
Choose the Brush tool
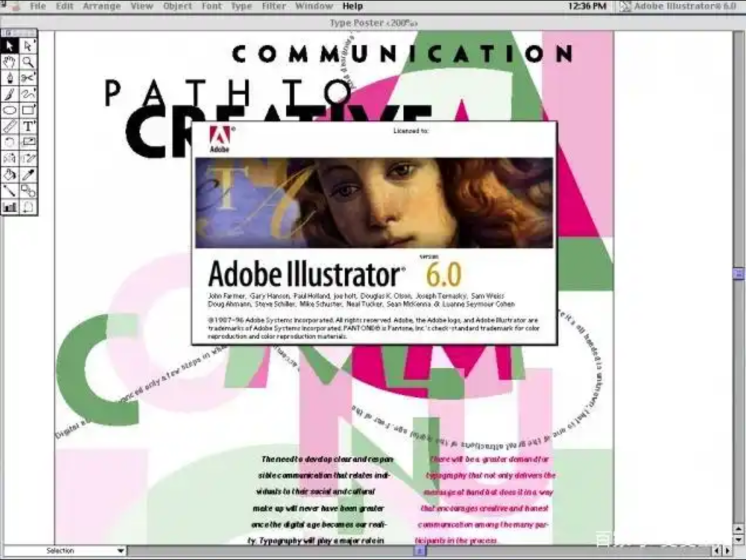9,94
